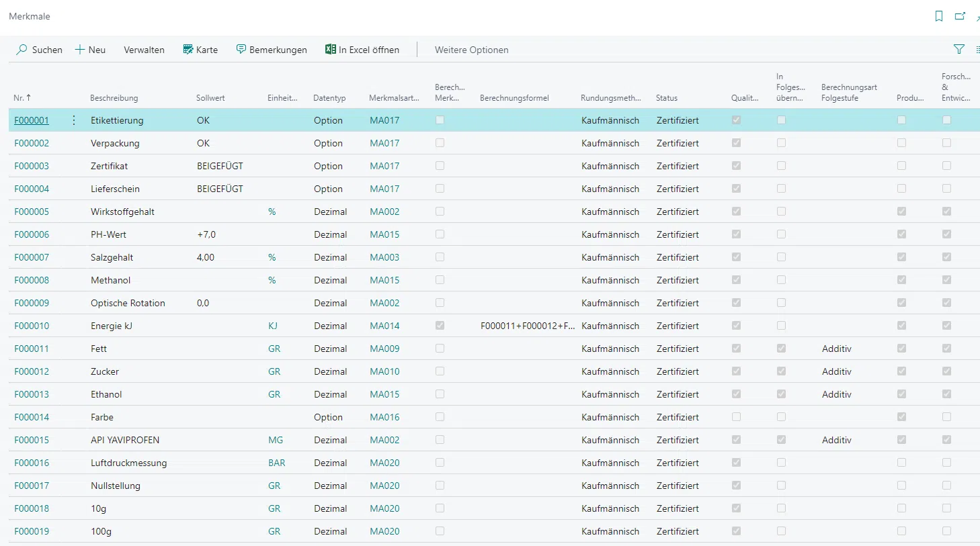
Task: Click the Bemerkungen comment icon
Action: (x=241, y=50)
